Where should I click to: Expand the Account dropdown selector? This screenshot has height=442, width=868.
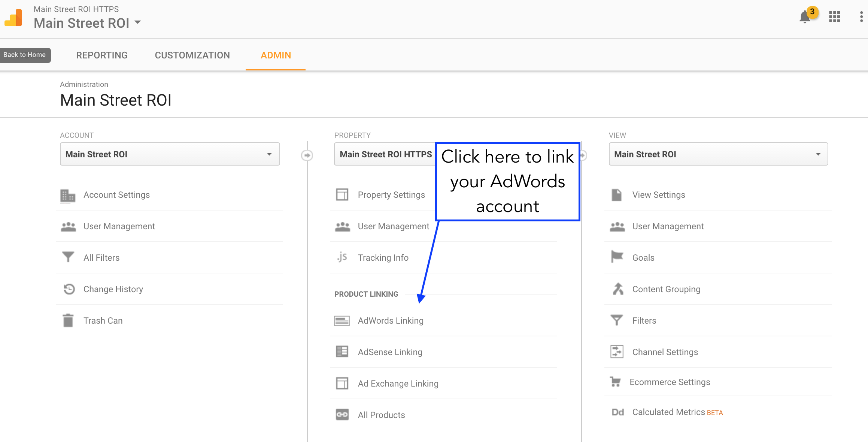click(x=170, y=154)
